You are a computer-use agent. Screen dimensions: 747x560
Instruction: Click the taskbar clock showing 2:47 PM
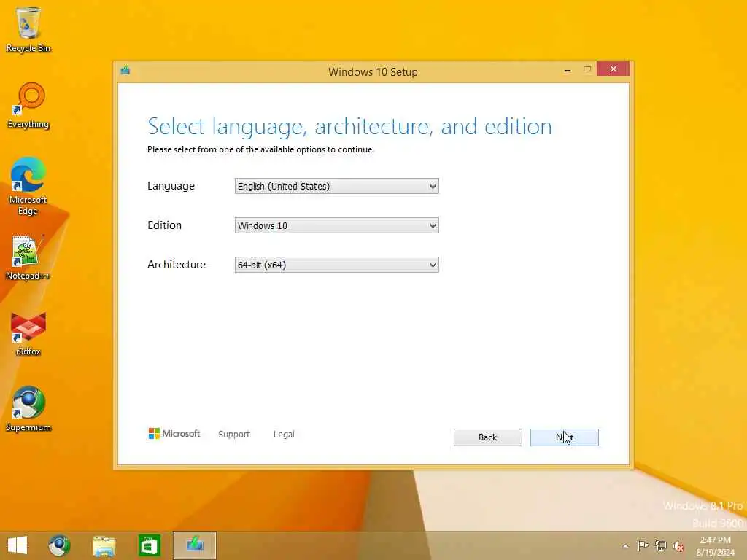point(715,545)
